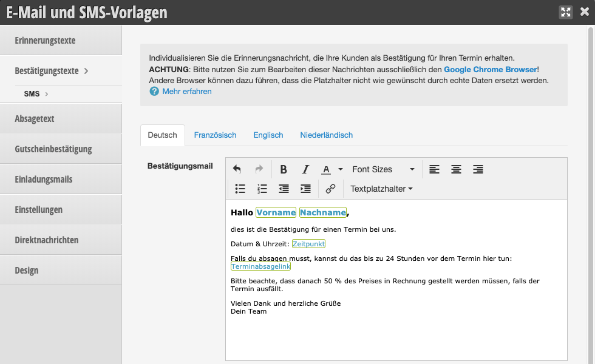Center-align the text
Viewport: 595px width, 364px height.
pyautogui.click(x=456, y=169)
